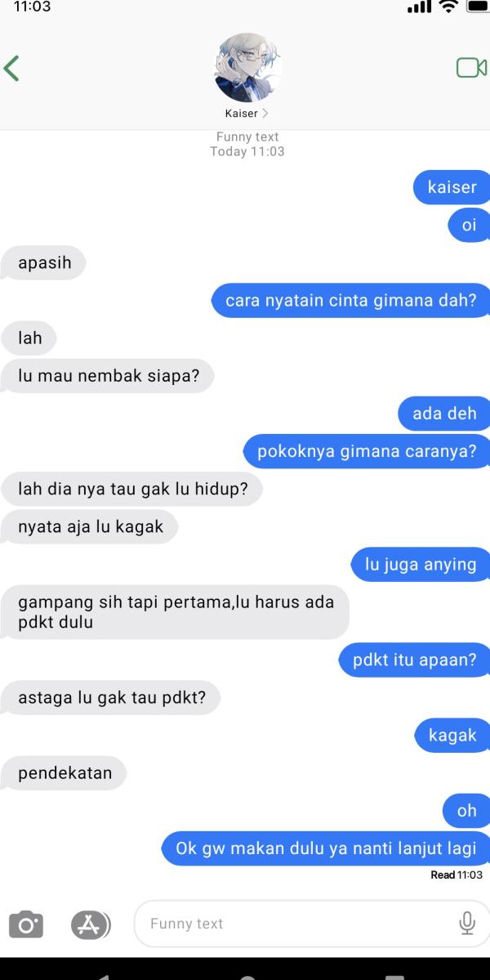This screenshot has width=490, height=980.
Task: Tap the 'Today 11:03' timestamp header
Action: click(247, 151)
